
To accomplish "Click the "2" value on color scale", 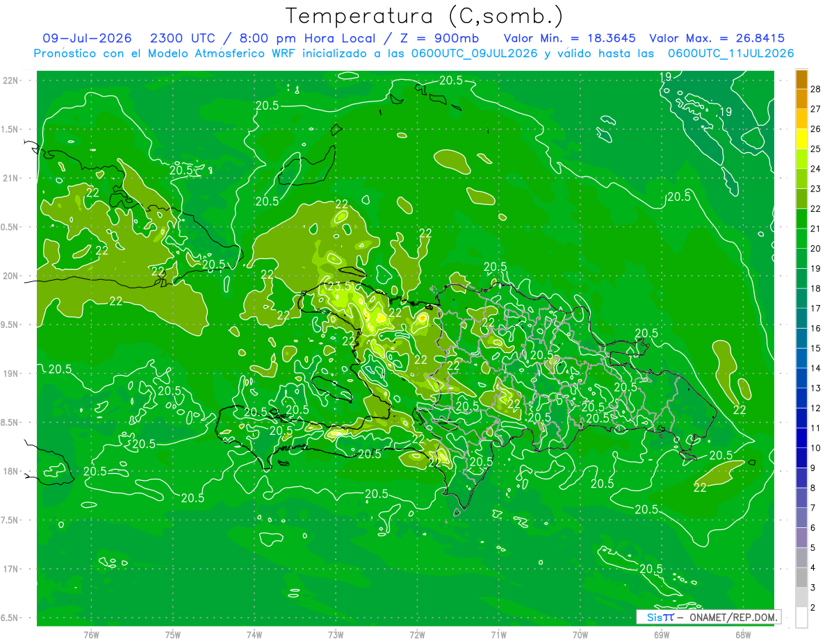I will tap(813, 607).
